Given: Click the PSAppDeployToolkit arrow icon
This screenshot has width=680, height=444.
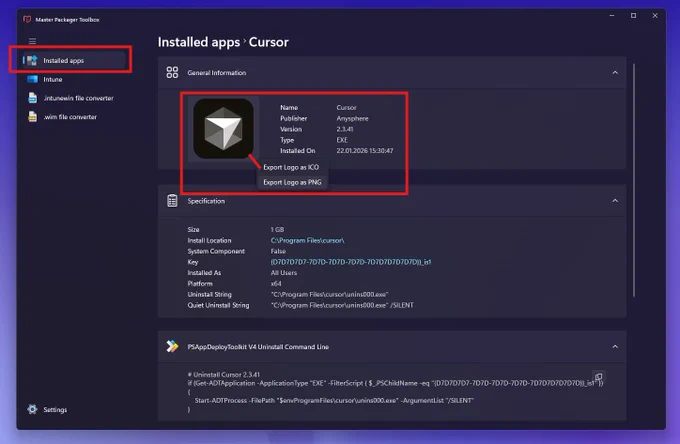Looking at the screenshot, I should (172, 346).
